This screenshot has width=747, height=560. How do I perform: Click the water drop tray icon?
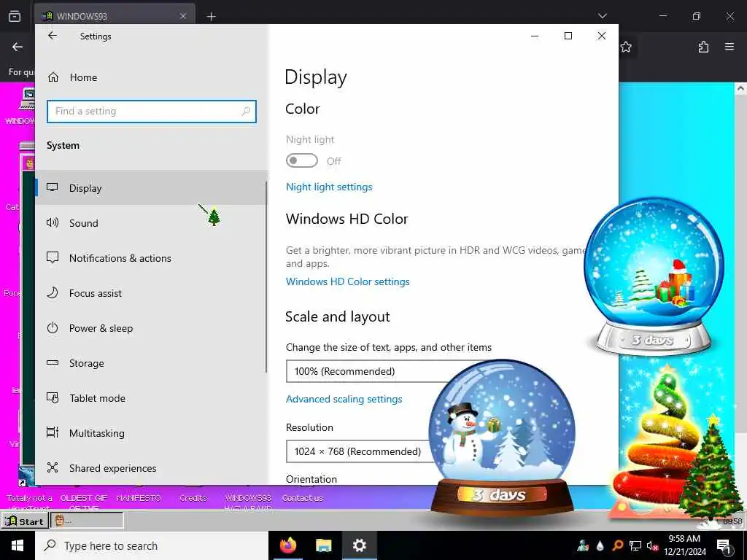600,545
